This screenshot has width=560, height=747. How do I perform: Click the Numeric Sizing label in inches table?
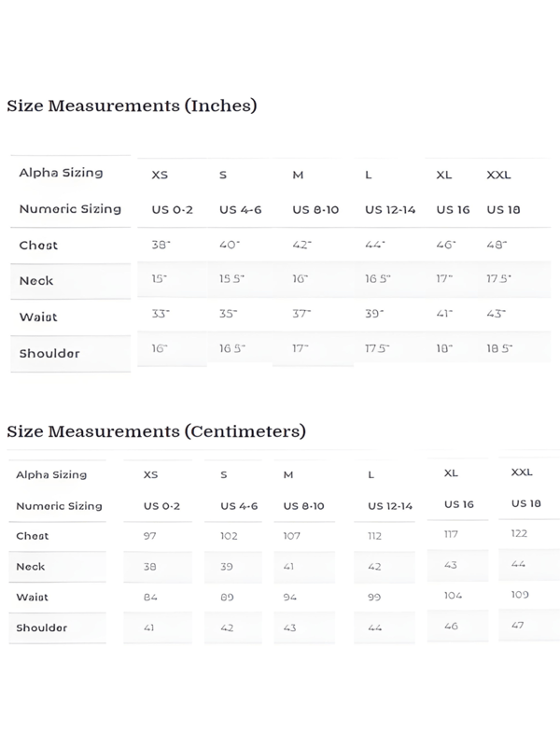pos(70,209)
